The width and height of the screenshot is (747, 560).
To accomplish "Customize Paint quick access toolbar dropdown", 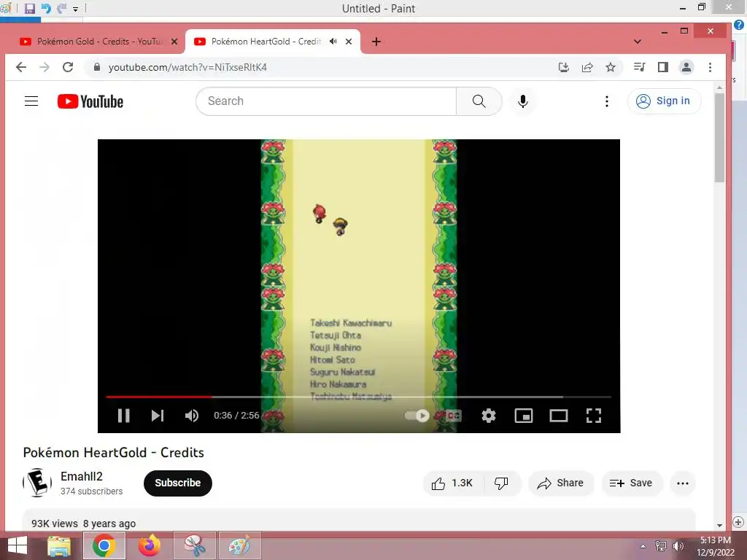I will click(x=75, y=9).
